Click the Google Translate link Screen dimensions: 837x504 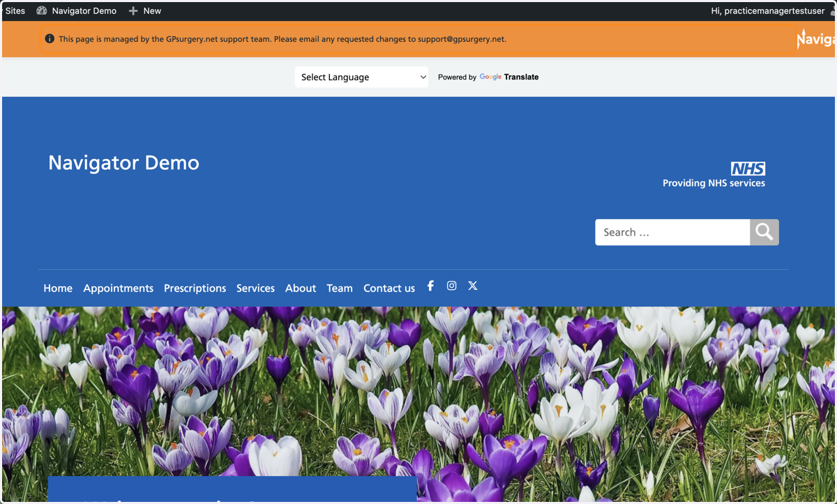click(508, 77)
